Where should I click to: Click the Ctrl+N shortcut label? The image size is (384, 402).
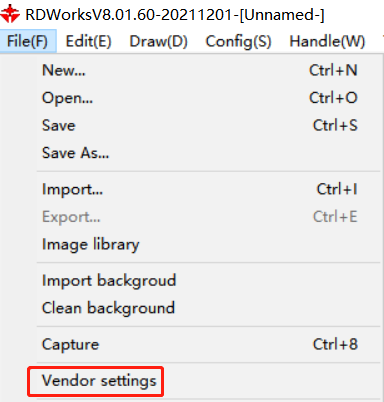333,70
